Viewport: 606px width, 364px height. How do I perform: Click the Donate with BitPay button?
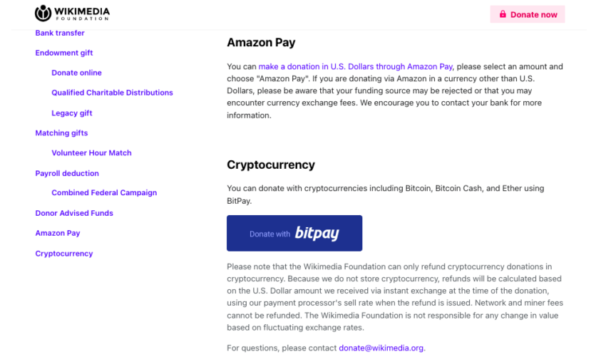click(294, 233)
